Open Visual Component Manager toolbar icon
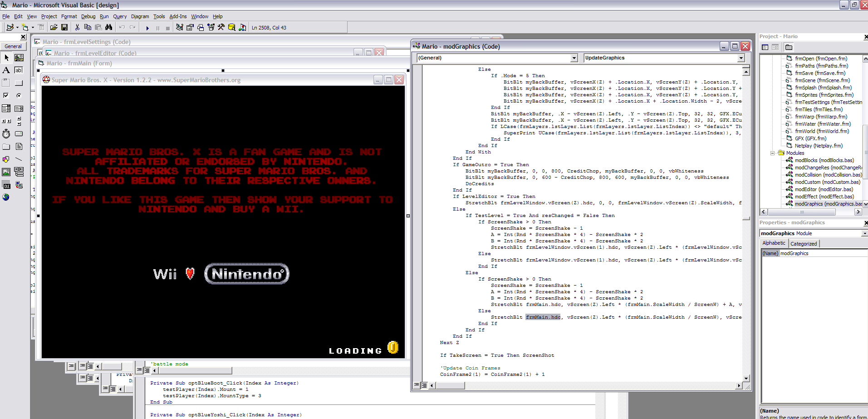Image resolution: width=868 pixels, height=419 pixels. pos(242,28)
